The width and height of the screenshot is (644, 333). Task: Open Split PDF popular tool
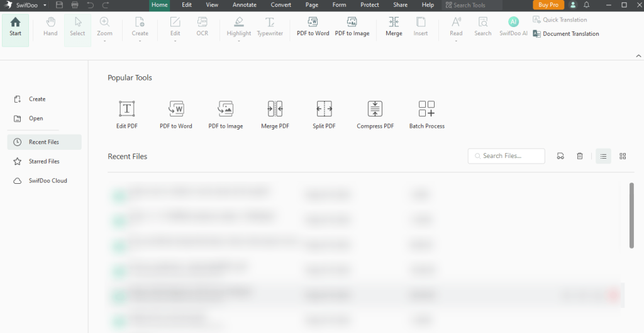click(324, 115)
